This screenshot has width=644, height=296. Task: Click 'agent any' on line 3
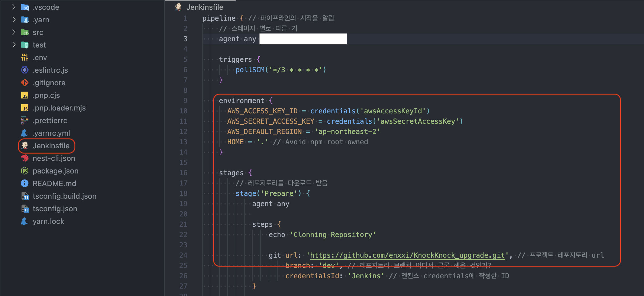point(237,39)
